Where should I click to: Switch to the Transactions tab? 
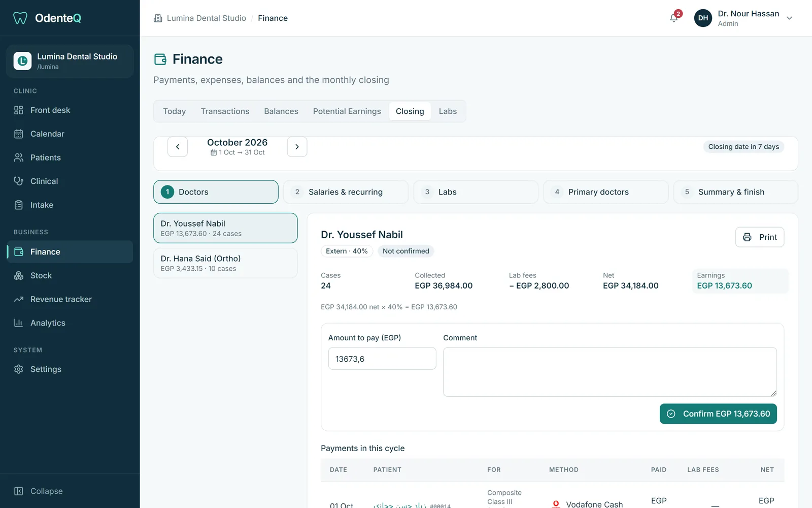tap(225, 111)
